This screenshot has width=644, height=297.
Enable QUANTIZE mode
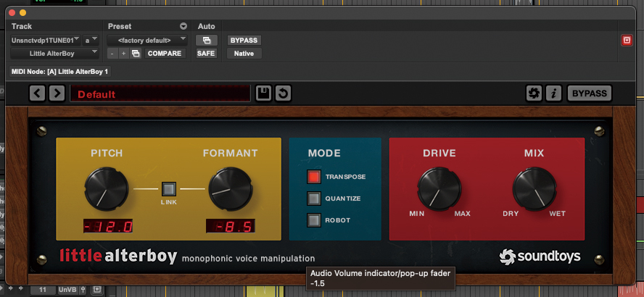click(314, 198)
